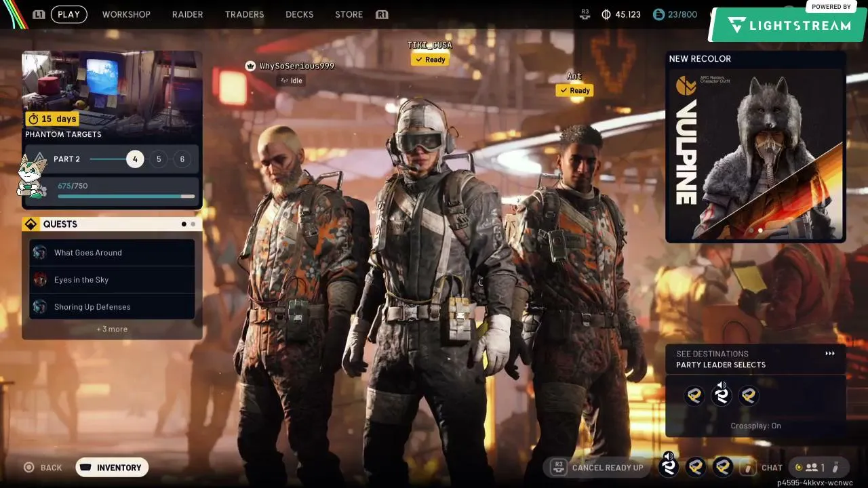The image size is (868, 488).
Task: Select step 6 of Phantom Targets
Action: [x=182, y=159]
